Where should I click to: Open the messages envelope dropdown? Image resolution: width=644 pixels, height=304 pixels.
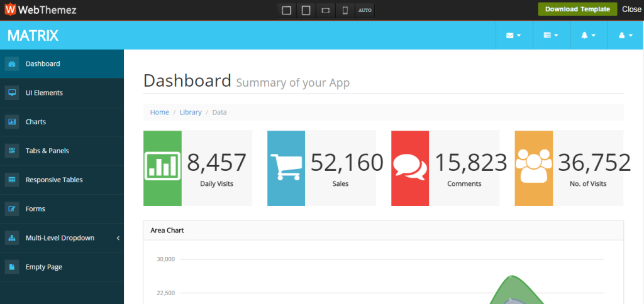tap(513, 36)
